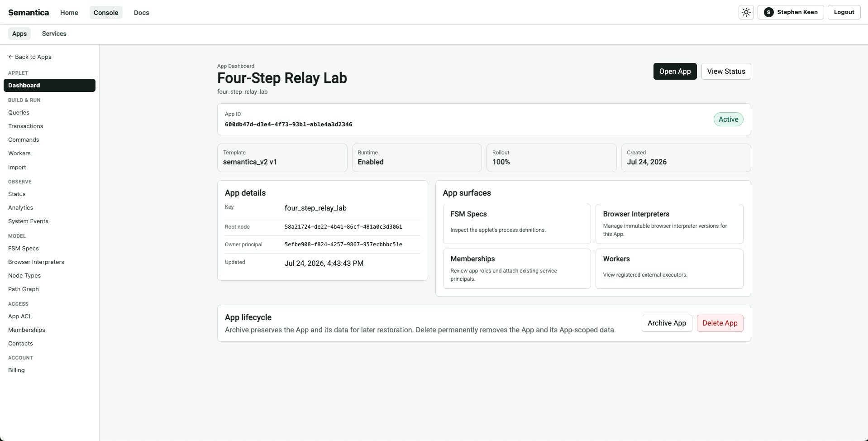Open the Memberships surface card
The height and width of the screenshot is (441, 868).
pyautogui.click(x=517, y=268)
